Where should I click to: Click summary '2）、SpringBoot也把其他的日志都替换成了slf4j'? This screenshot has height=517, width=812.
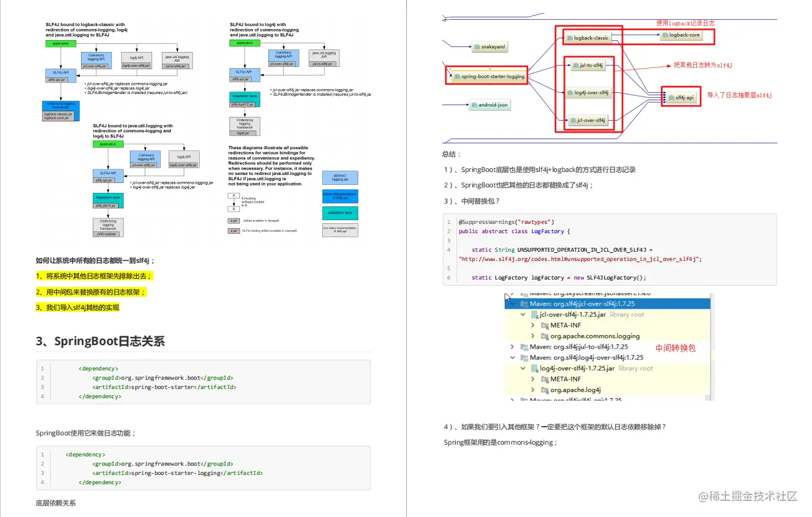tap(518, 185)
